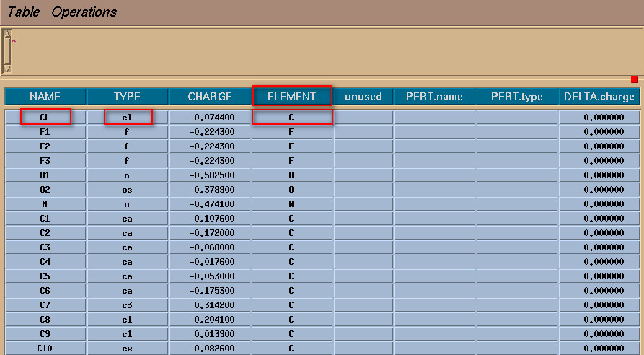Image resolution: width=644 pixels, height=355 pixels.
Task: Click the NAME column header
Action: pos(45,96)
